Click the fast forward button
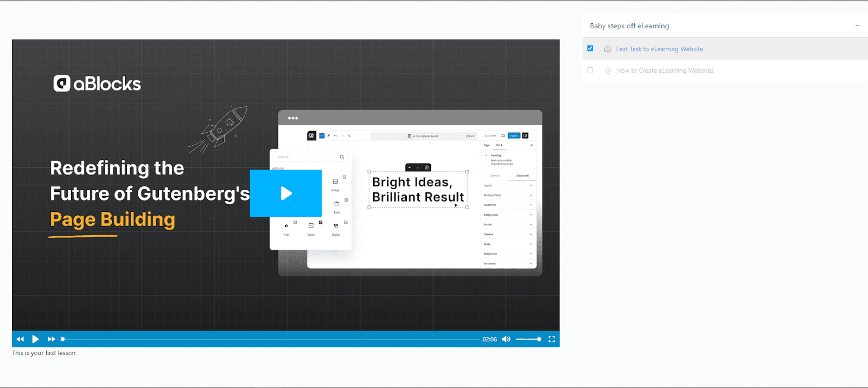Image resolution: width=868 pixels, height=388 pixels. [x=51, y=339]
